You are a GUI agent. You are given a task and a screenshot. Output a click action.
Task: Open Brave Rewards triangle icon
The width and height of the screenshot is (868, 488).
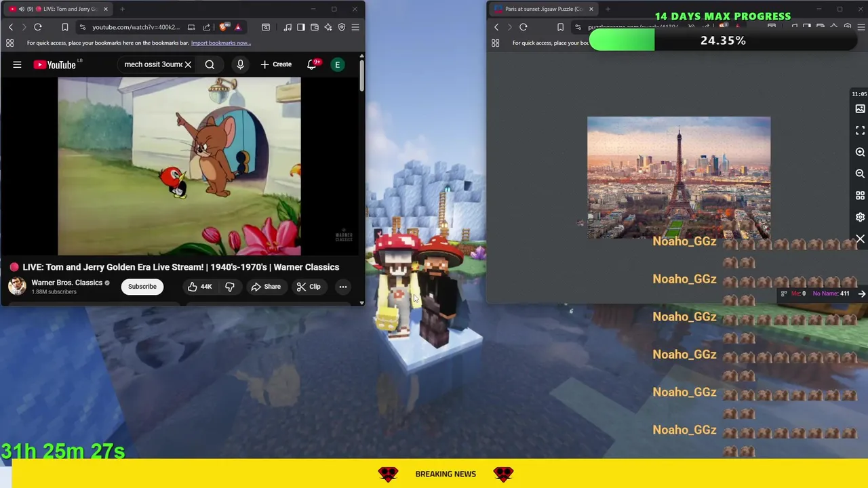click(237, 27)
